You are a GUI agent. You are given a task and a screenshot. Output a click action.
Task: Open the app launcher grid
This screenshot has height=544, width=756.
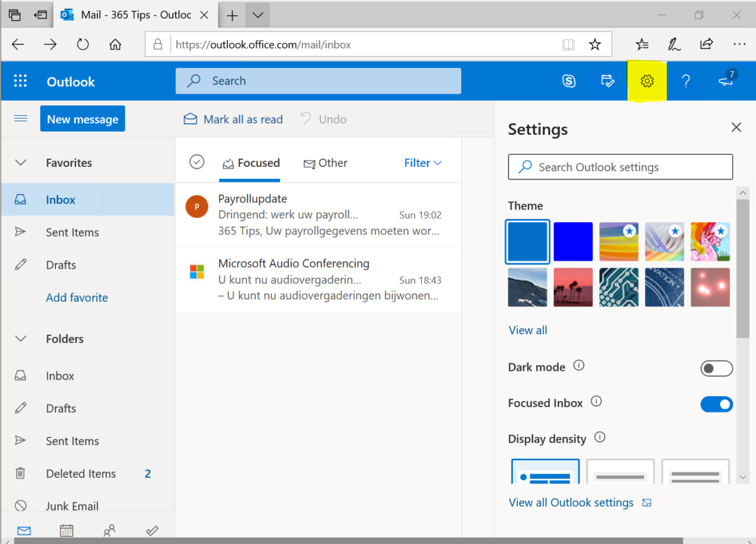pos(20,81)
